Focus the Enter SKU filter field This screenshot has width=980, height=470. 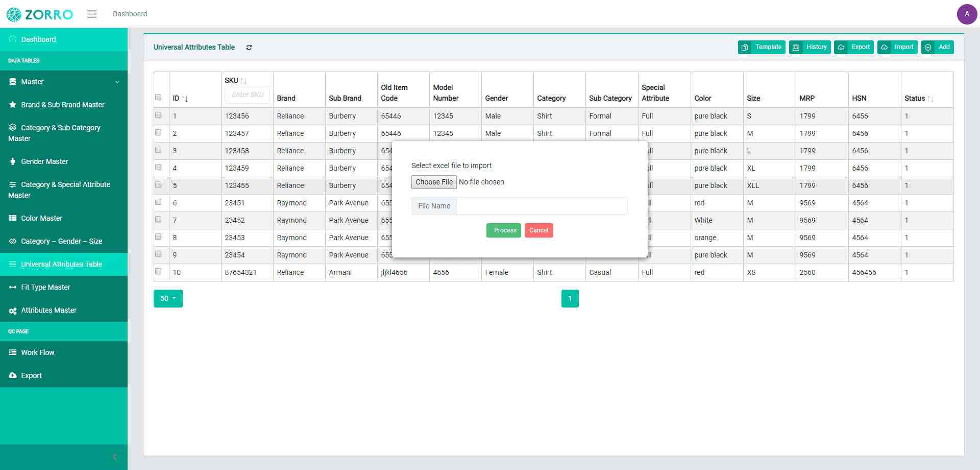point(247,95)
